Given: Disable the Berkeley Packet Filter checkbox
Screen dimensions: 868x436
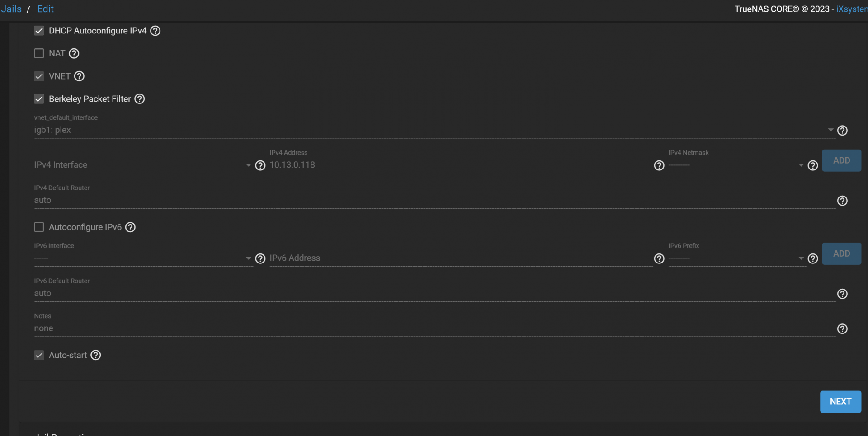Looking at the screenshot, I should click(39, 99).
